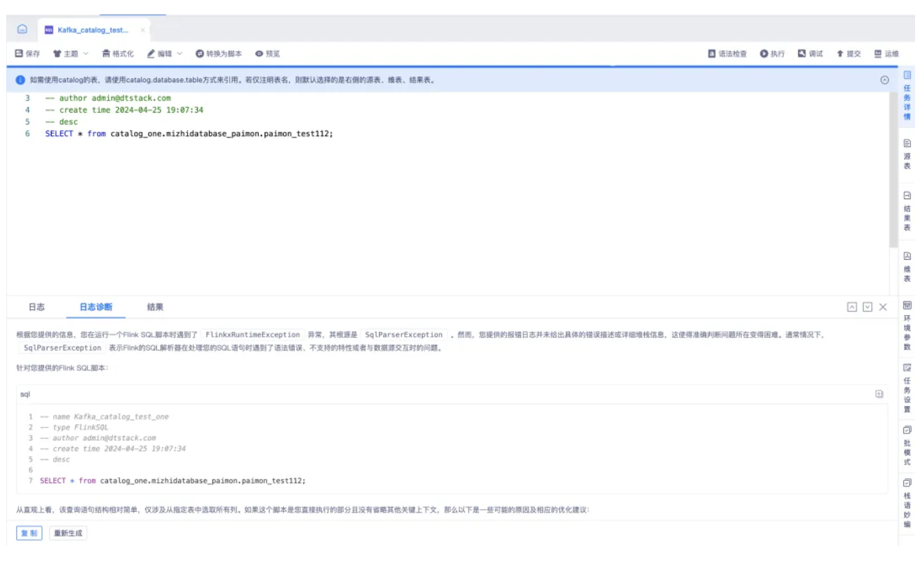The width and height of the screenshot is (924, 562).
Task: Open the 栈语妙编 side panel
Action: (907, 504)
